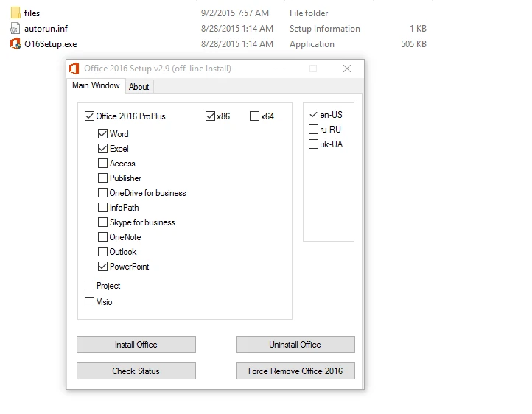Select the autorun.inf file name
The image size is (532, 414).
tap(46, 29)
